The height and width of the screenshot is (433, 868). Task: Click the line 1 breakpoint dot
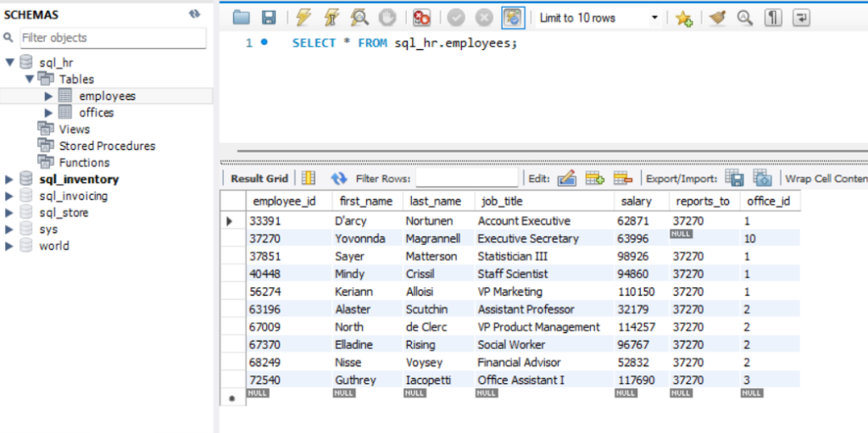[x=264, y=42]
